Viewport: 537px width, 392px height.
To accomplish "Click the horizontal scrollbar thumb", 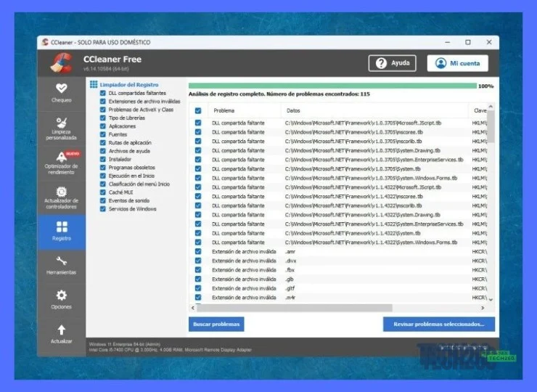I will [x=295, y=308].
